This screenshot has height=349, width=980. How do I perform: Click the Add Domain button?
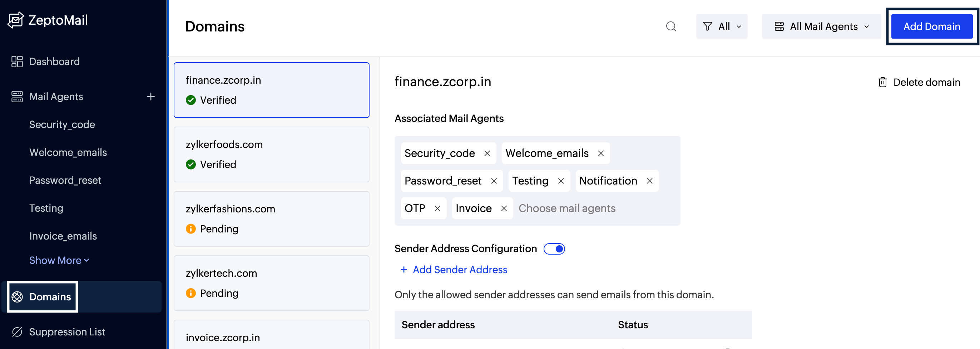click(931, 27)
